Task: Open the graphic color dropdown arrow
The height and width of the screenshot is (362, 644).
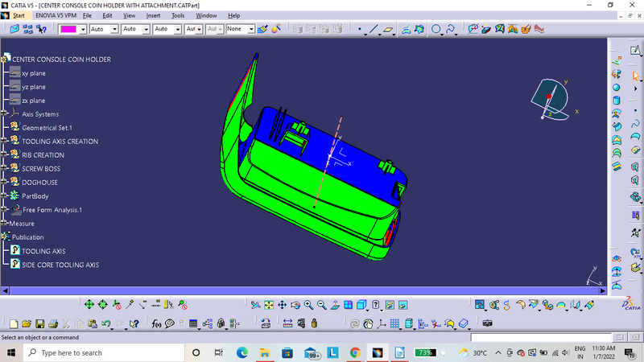Action: [83, 30]
